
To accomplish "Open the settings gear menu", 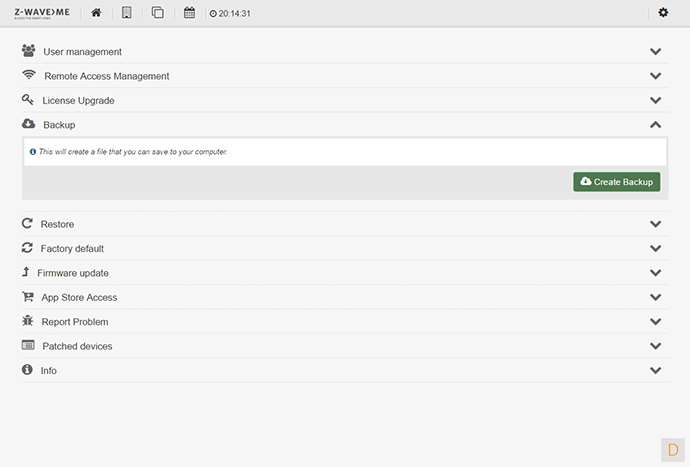I will click(x=663, y=12).
